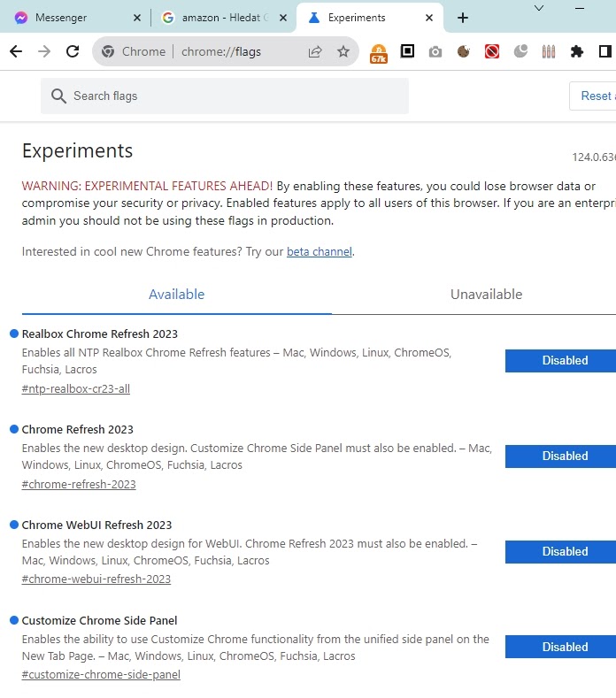Open the beta channel link
The width and height of the screenshot is (616, 698).
pos(319,252)
